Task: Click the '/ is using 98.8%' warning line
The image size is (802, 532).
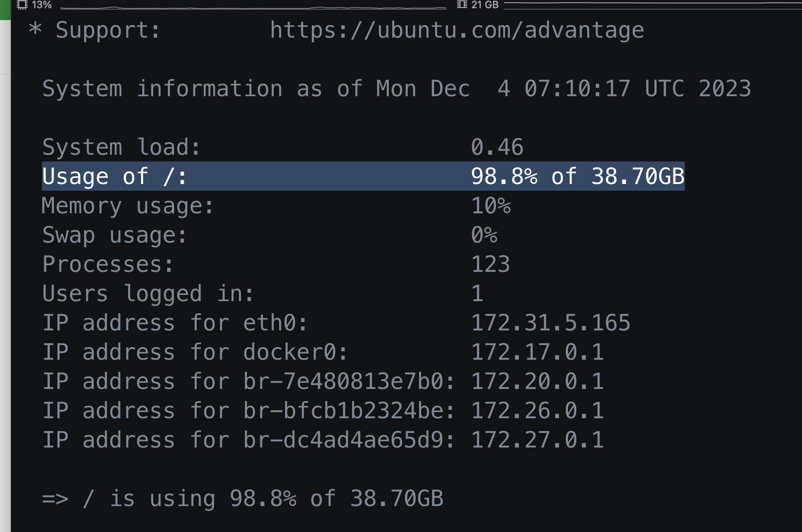Action: tap(243, 498)
